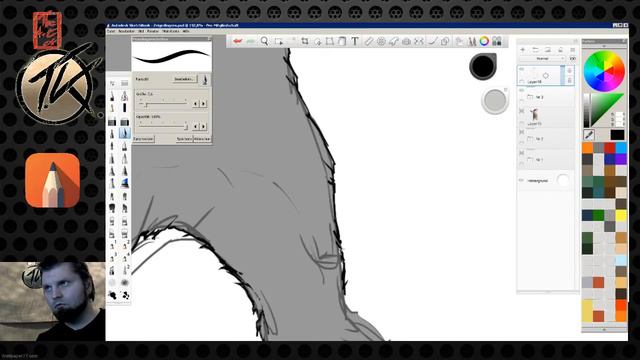This screenshot has height=360, width=640.
Task: Adjust the brush size slider handle
Action: [x=146, y=105]
